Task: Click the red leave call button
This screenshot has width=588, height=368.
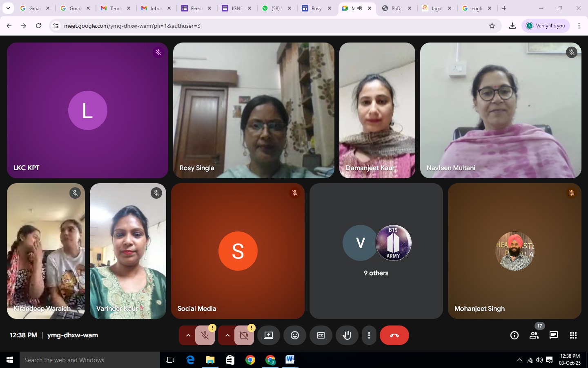Action: (x=394, y=335)
